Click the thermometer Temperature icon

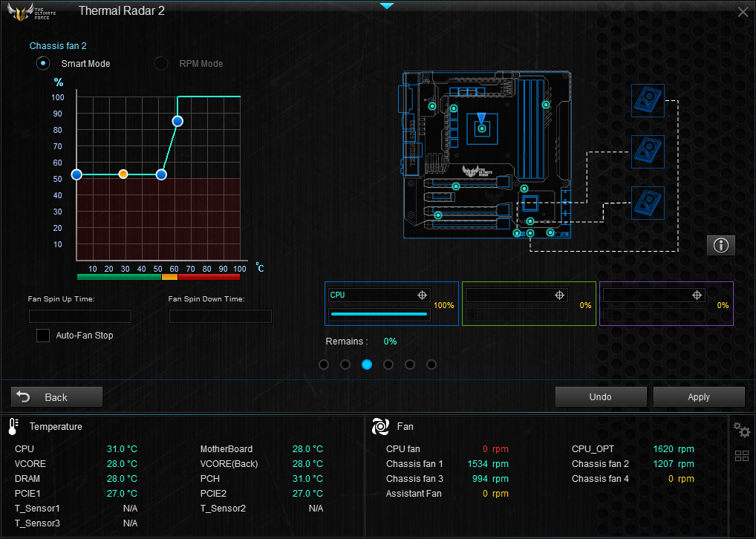[x=13, y=427]
